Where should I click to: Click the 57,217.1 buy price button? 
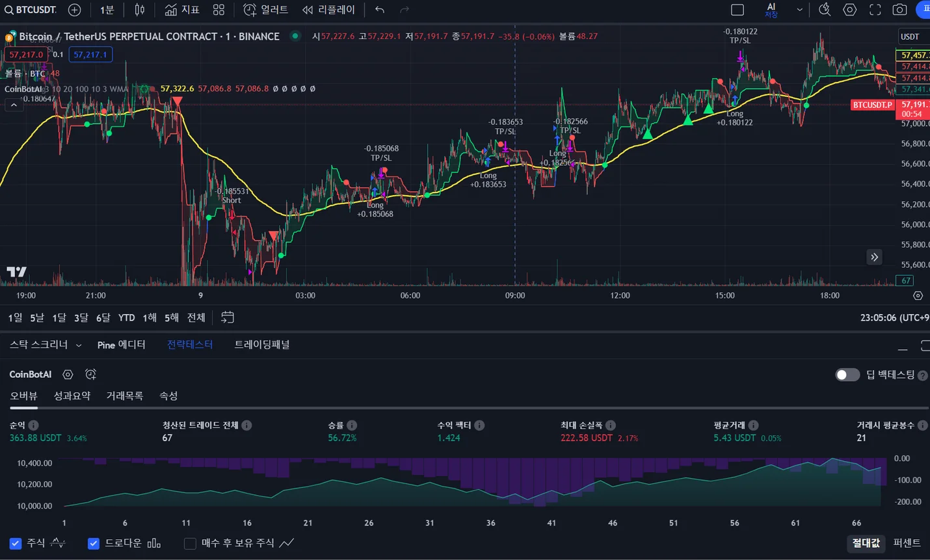pos(90,55)
